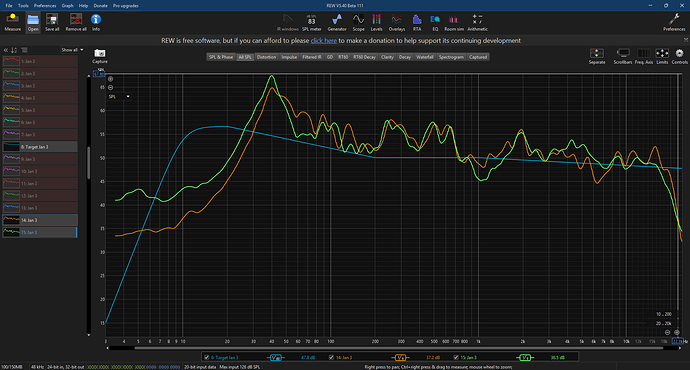Follow the click here donation link
Screen dimensions: 690x370
[x=324, y=40]
